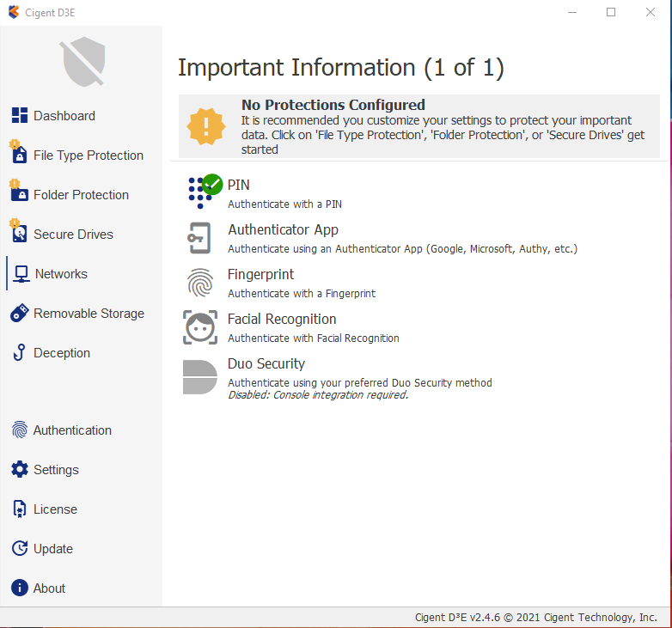Close the Cigent D3E window
Viewport: 672px width, 628px height.
tap(651, 12)
